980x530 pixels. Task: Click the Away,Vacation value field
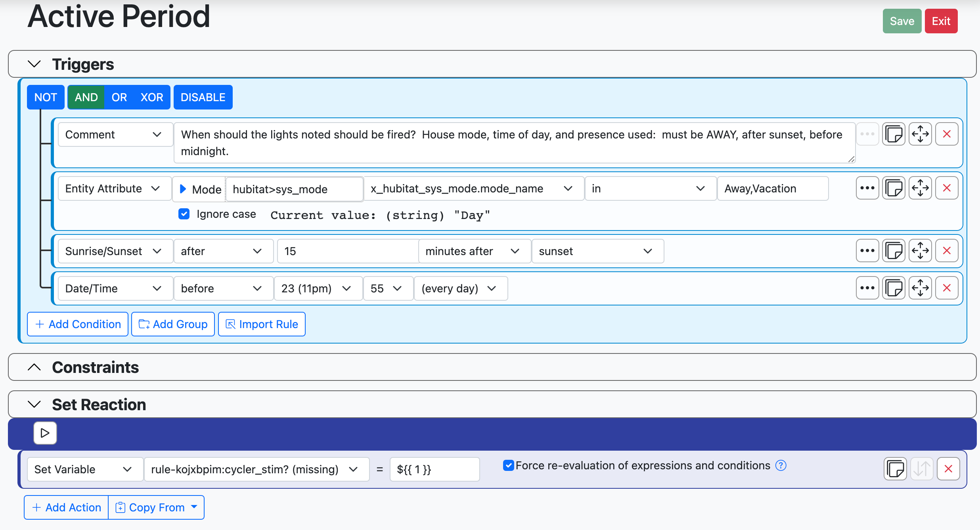[x=773, y=188]
